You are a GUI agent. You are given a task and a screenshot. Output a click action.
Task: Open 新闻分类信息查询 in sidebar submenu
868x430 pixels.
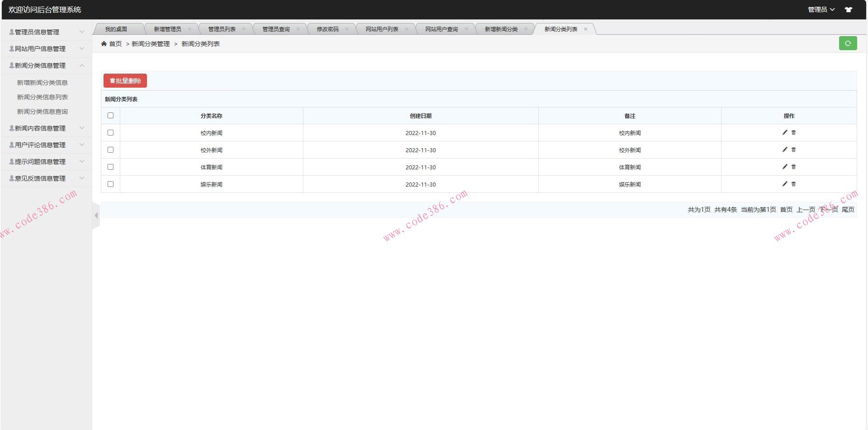click(42, 112)
